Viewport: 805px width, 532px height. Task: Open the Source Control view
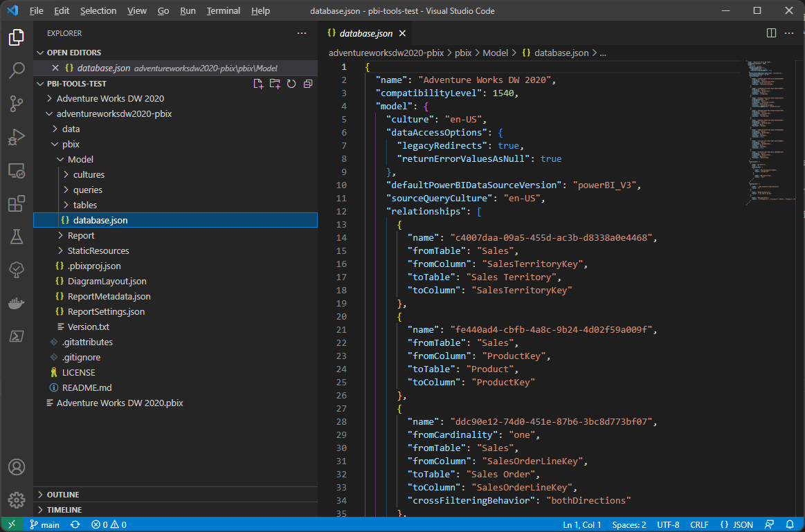pyautogui.click(x=17, y=104)
